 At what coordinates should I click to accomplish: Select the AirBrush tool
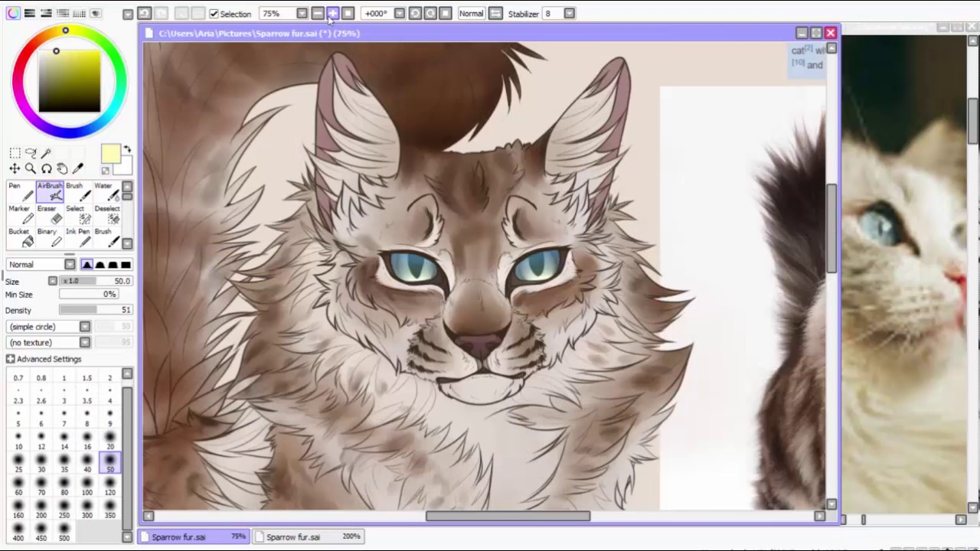click(x=50, y=192)
